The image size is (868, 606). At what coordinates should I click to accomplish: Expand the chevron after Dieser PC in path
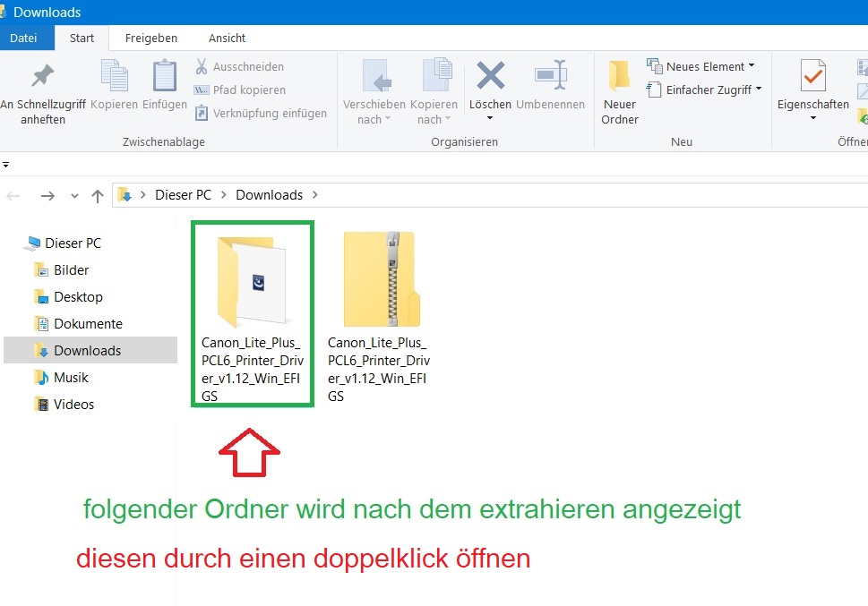coord(224,195)
